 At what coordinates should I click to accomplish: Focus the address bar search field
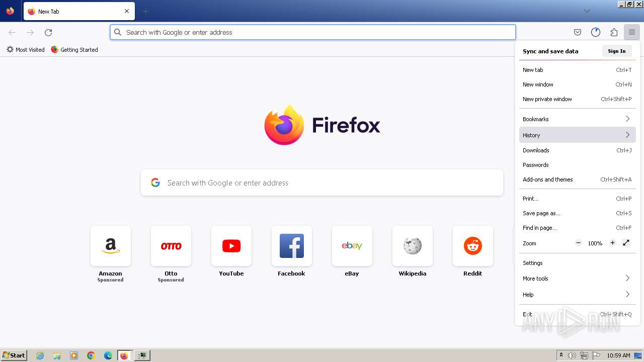313,32
